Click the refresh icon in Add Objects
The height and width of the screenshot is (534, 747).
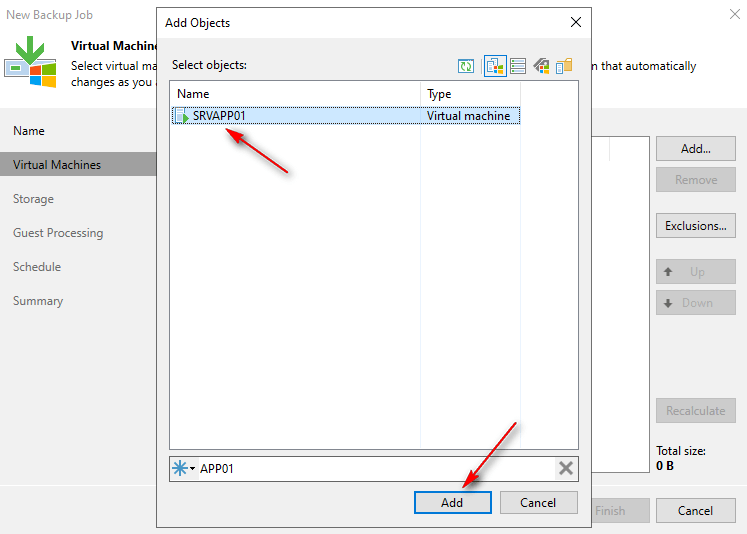point(466,66)
